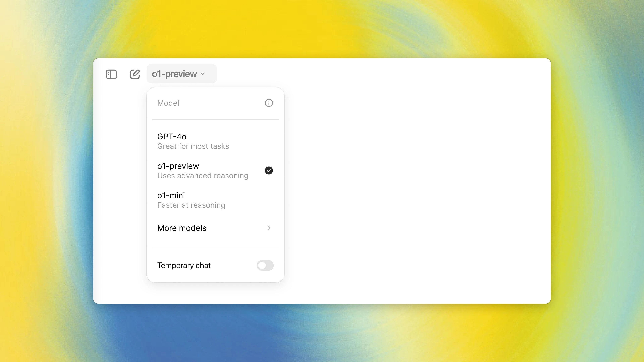Click the sidebar toggle icon
The height and width of the screenshot is (362, 644).
[x=111, y=74]
